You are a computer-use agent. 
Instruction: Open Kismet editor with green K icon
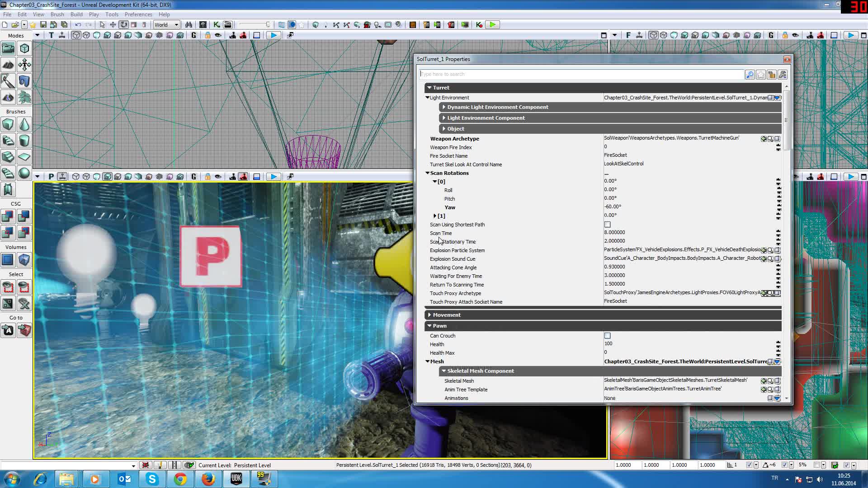pyautogui.click(x=217, y=25)
